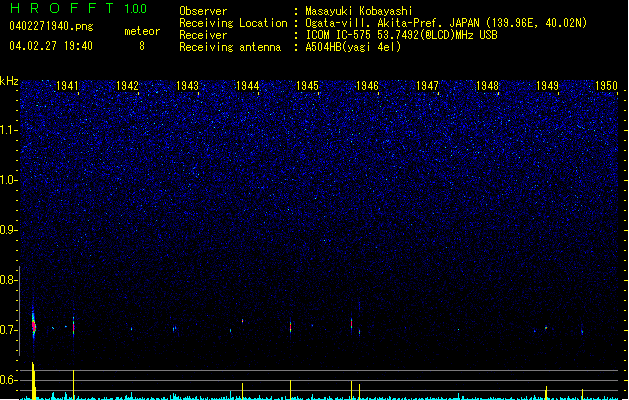Click the 0.7 frequency axis label
Image resolution: width=629 pixels, height=400 pixels.
pyautogui.click(x=8, y=330)
